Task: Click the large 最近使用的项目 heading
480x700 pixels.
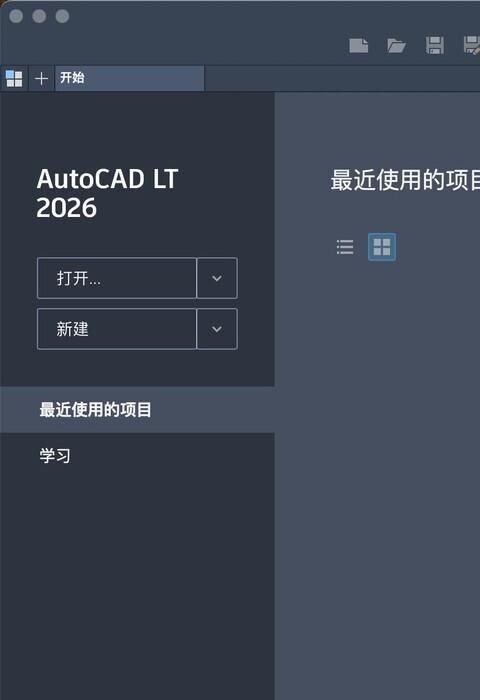Action: pyautogui.click(x=405, y=180)
